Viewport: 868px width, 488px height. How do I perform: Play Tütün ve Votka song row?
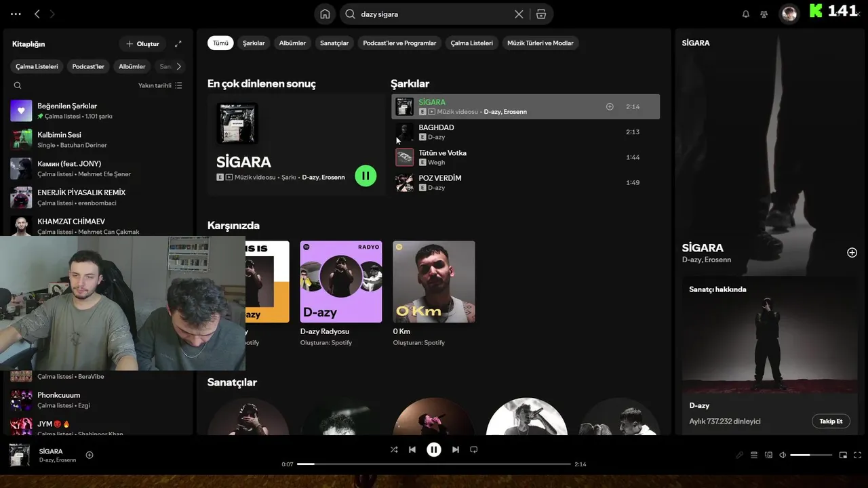point(526,157)
